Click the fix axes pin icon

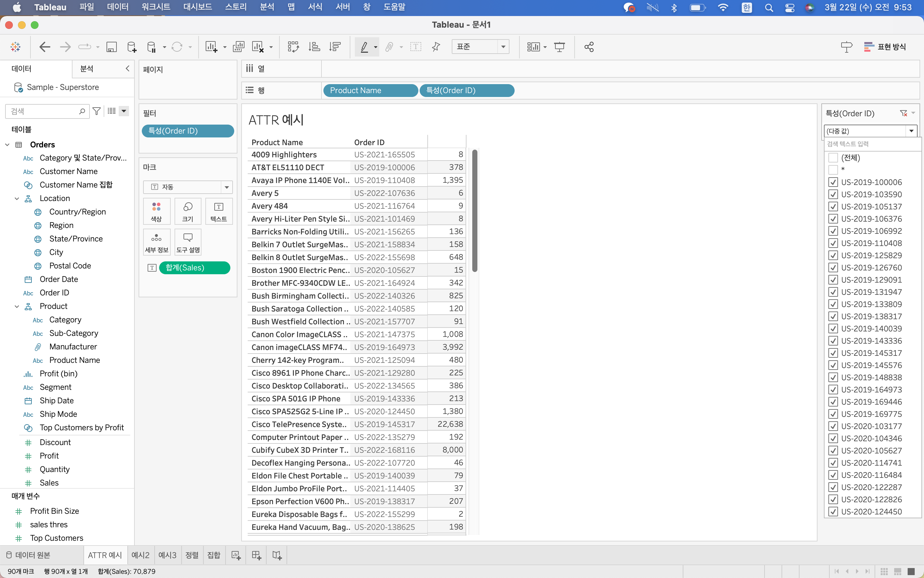[436, 47]
